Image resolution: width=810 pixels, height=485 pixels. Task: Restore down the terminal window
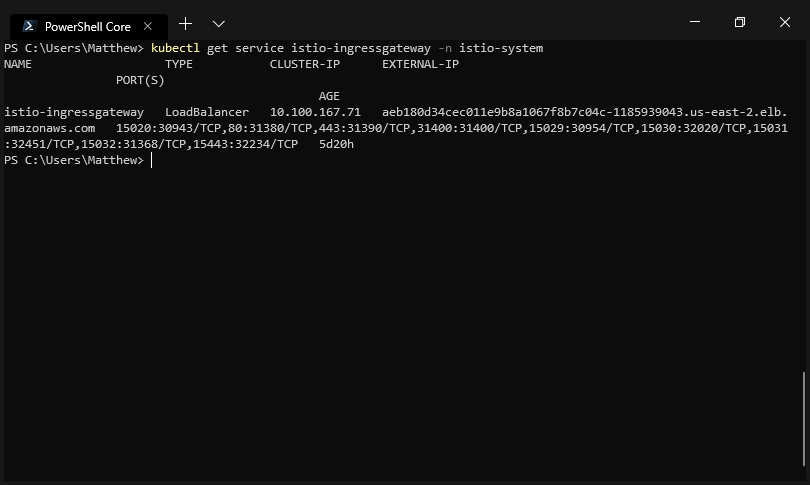tap(740, 22)
